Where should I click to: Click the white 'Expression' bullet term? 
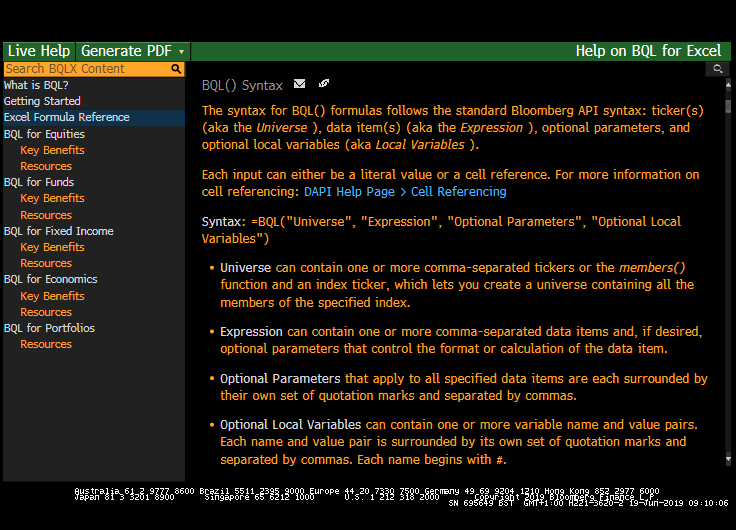pyautogui.click(x=251, y=331)
